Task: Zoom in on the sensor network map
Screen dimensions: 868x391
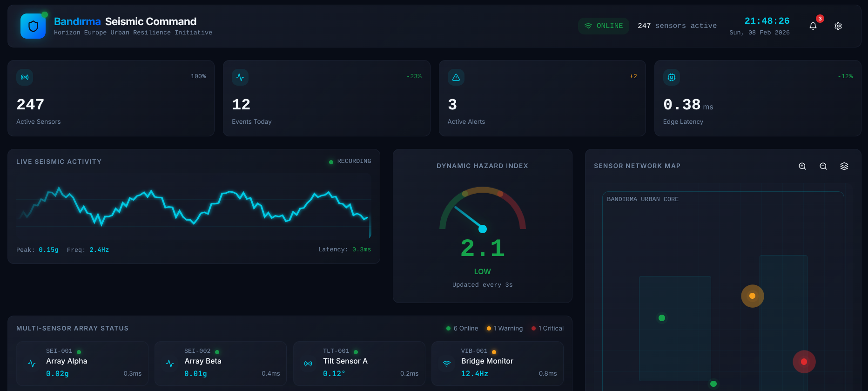Action: (802, 166)
